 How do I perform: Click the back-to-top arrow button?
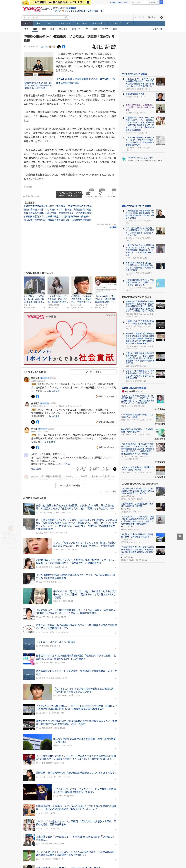pos(180,537)
